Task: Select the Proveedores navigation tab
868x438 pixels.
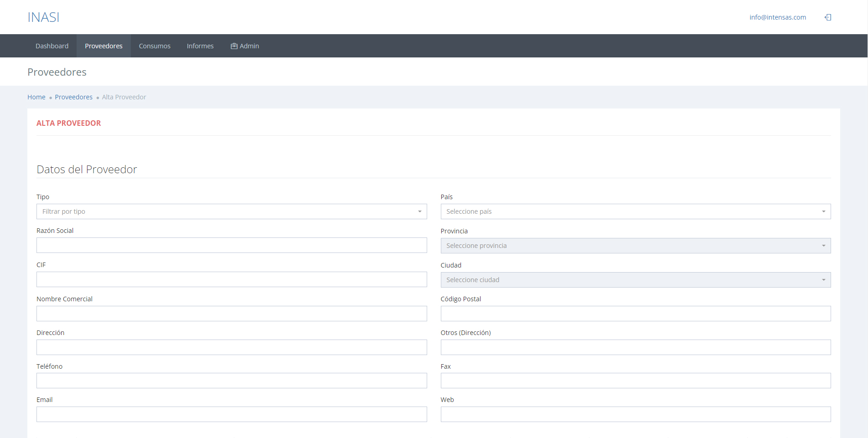Action: [x=103, y=46]
